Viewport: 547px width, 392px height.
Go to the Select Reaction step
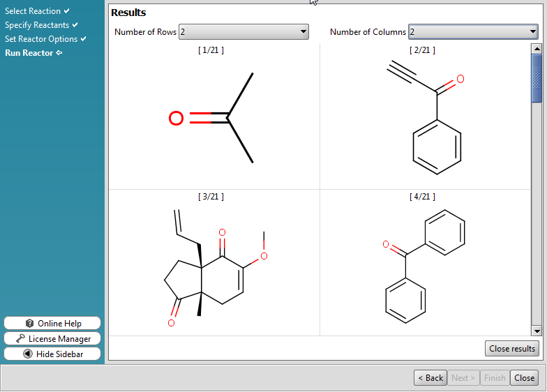[33, 11]
